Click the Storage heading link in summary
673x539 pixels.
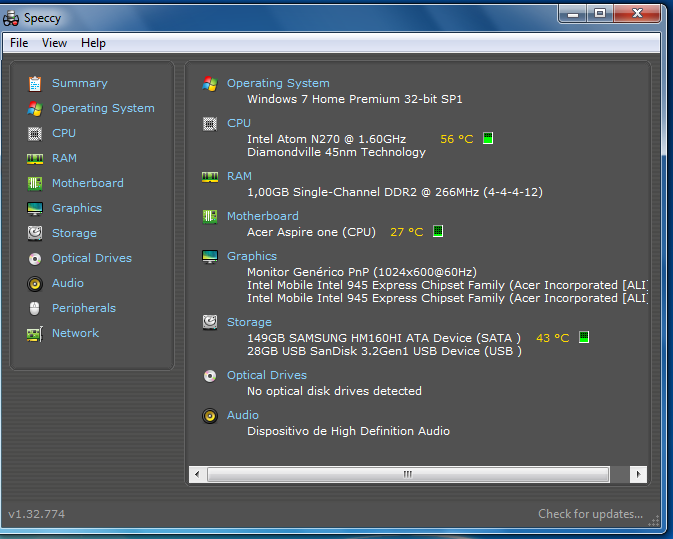(x=249, y=322)
